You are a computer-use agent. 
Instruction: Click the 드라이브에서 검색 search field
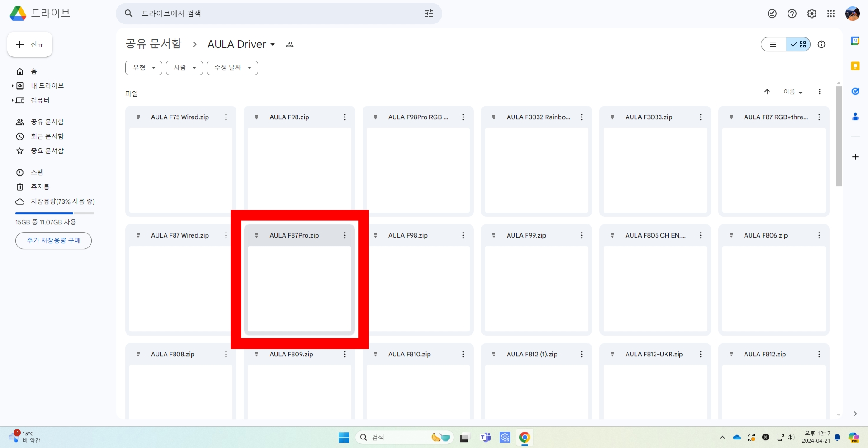279,14
